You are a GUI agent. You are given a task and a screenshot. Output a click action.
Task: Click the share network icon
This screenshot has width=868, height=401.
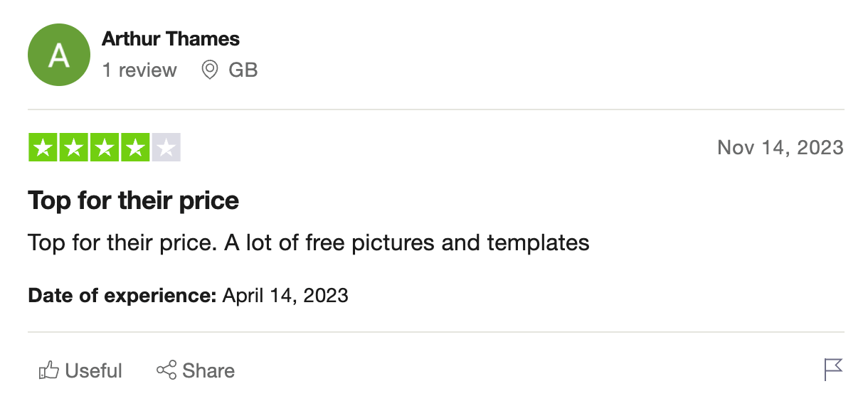166,370
